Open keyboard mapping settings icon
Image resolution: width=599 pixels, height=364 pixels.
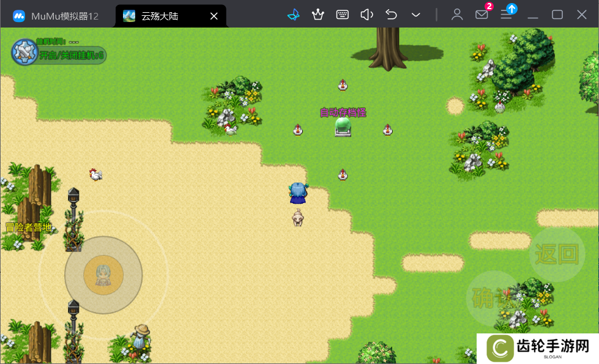click(x=342, y=15)
